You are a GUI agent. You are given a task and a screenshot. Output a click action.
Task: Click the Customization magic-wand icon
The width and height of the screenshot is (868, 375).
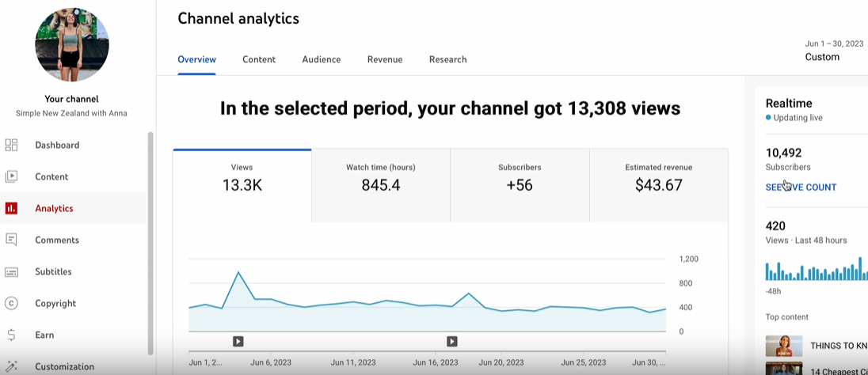[x=11, y=366]
